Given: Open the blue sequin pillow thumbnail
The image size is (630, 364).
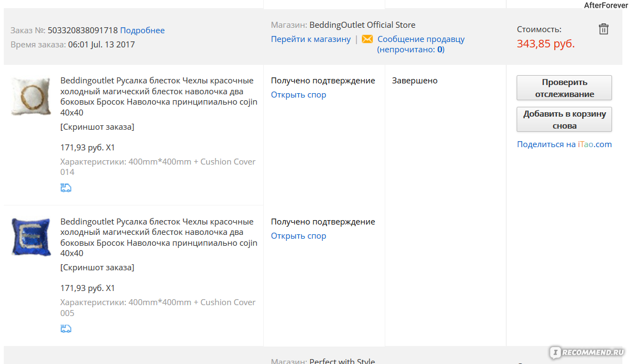Looking at the screenshot, I should point(31,237).
